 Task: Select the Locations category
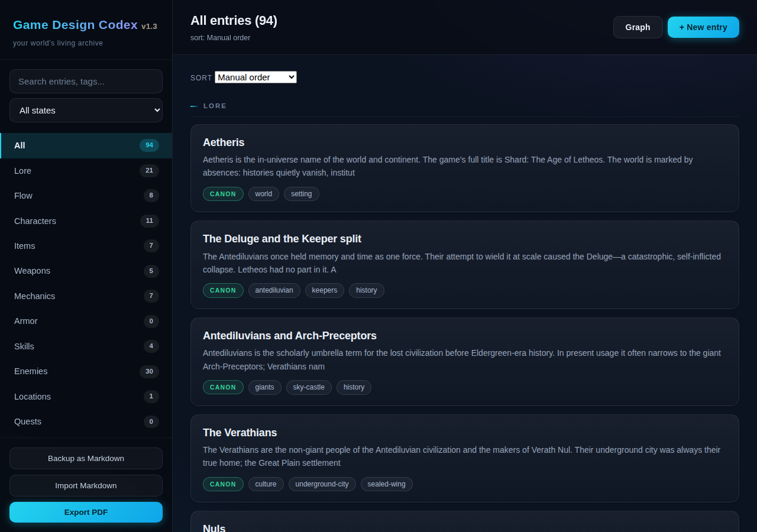click(86, 397)
